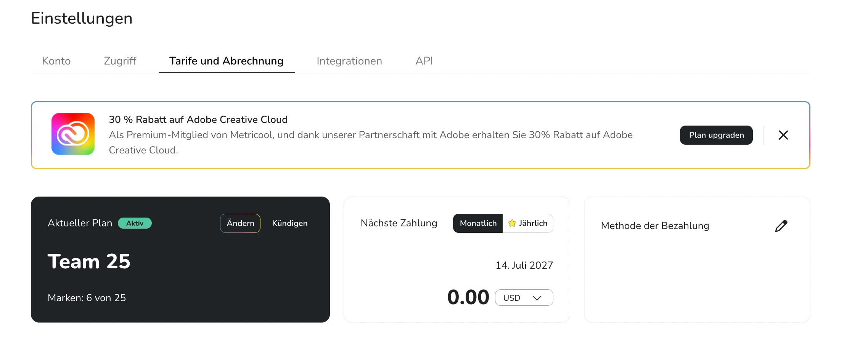This screenshot has width=868, height=342.
Task: Click the Marken 6 von 25 text
Action: tap(87, 298)
